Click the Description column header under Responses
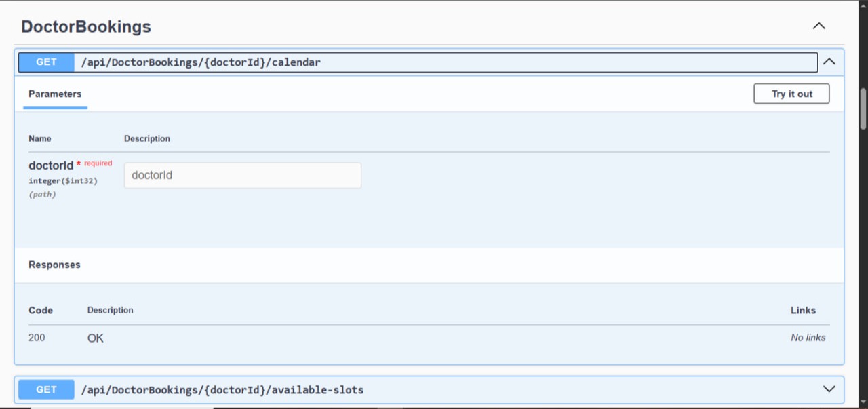868x409 pixels. (110, 310)
